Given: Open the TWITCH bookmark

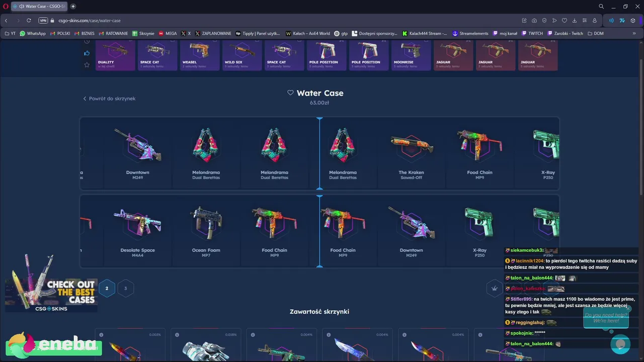Looking at the screenshot, I should [x=532, y=33].
